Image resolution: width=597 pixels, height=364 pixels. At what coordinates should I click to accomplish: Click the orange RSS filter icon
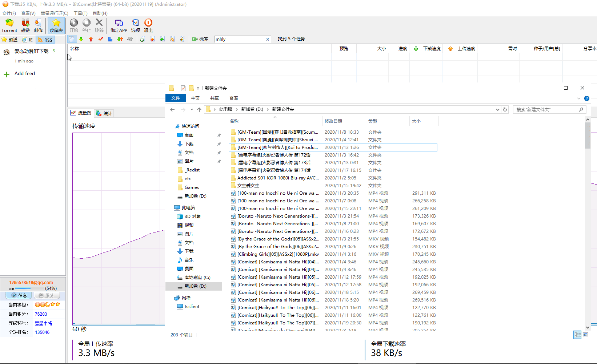172,39
